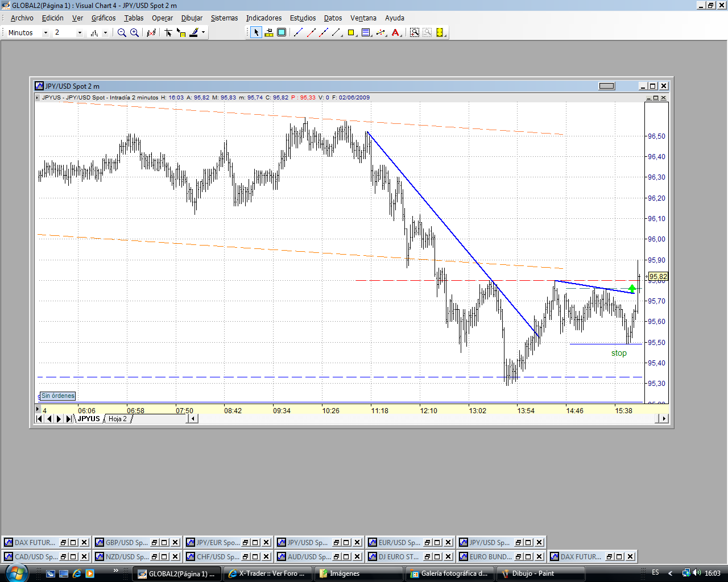
Task: Click the horizontal scrollbar left arrow
Action: click(193, 419)
